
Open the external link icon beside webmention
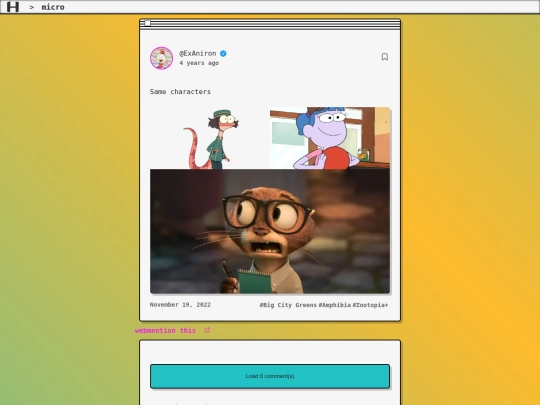[207, 330]
